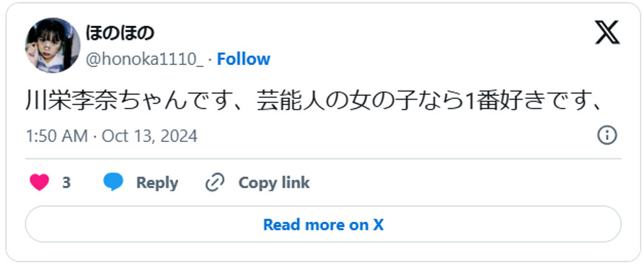
Task: Click the @honoka1110_ handle
Action: tap(144, 60)
